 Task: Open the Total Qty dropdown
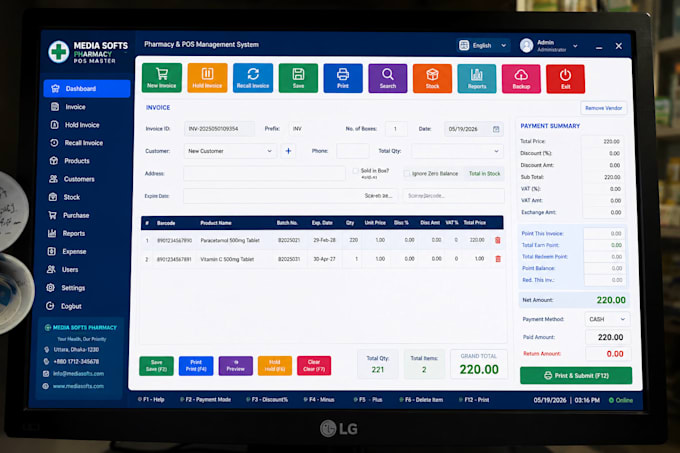pyautogui.click(x=457, y=151)
